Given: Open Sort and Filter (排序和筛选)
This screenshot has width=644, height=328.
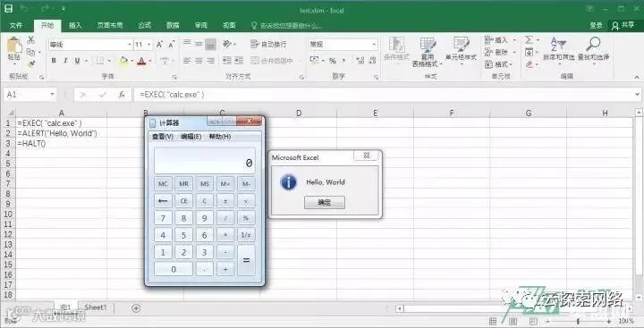Looking at the screenshot, I should point(558,50).
